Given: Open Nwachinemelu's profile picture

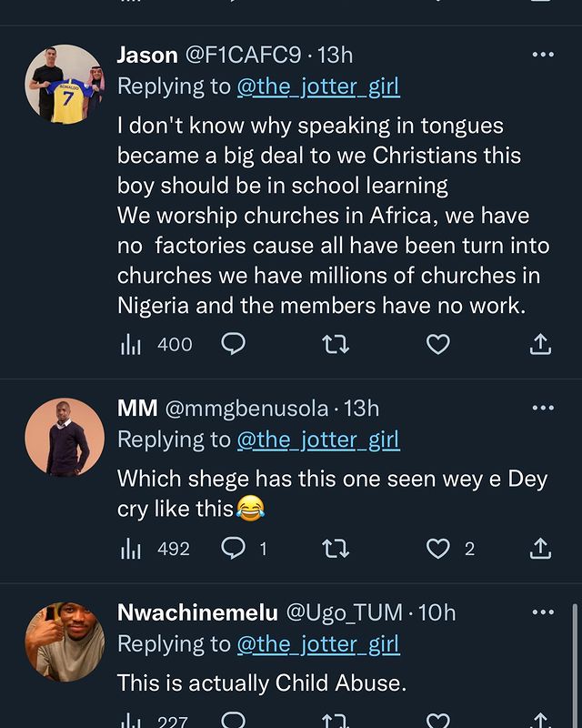Looking at the screenshot, I should [64, 642].
